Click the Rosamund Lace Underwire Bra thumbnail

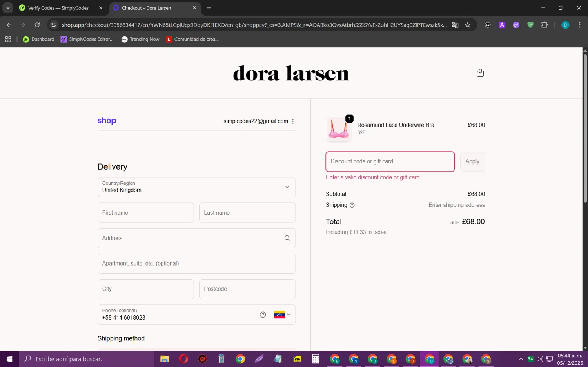pyautogui.click(x=339, y=129)
